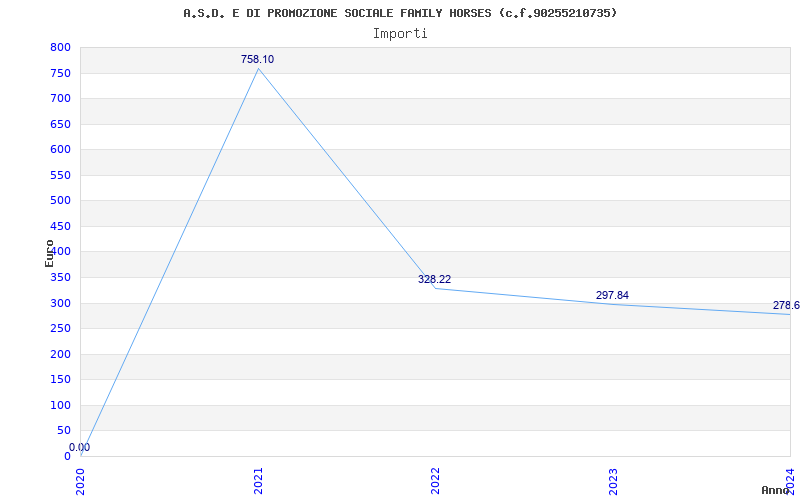
Task: Click the 250 y-axis tick label
Action: [x=60, y=329]
